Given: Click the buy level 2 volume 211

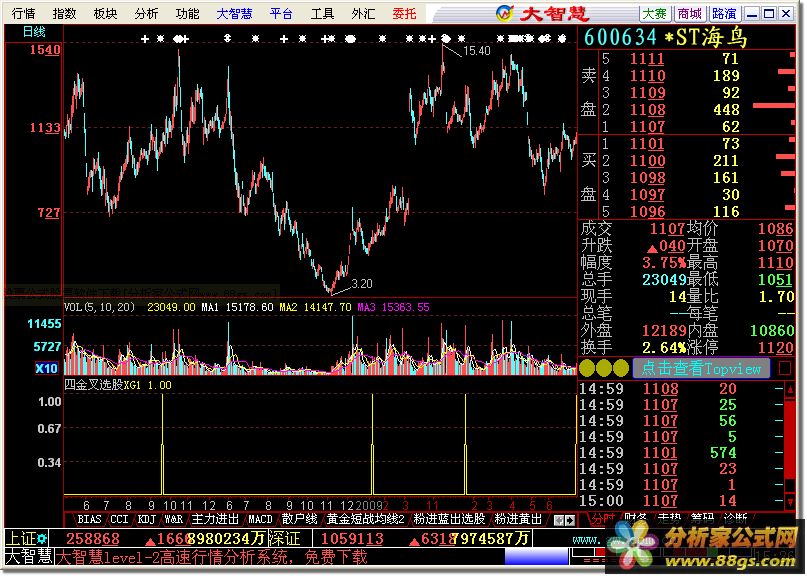Looking at the screenshot, I should coord(726,161).
